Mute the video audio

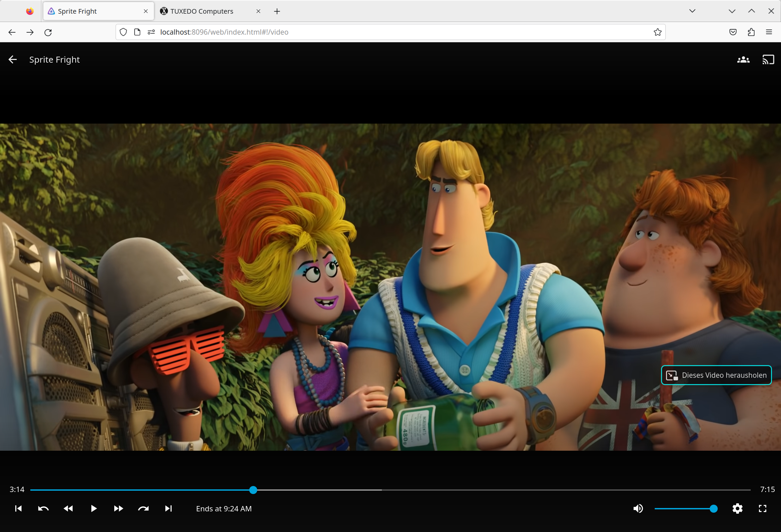tap(638, 508)
